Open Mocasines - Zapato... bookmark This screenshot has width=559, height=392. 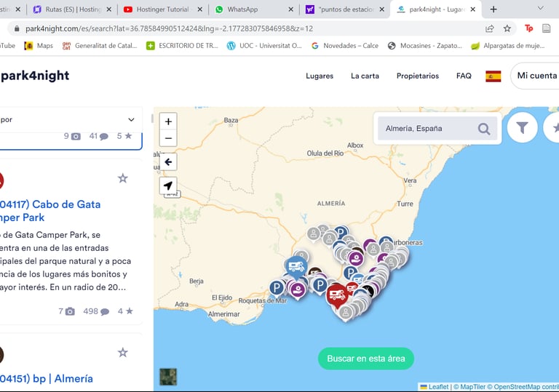pyautogui.click(x=425, y=46)
